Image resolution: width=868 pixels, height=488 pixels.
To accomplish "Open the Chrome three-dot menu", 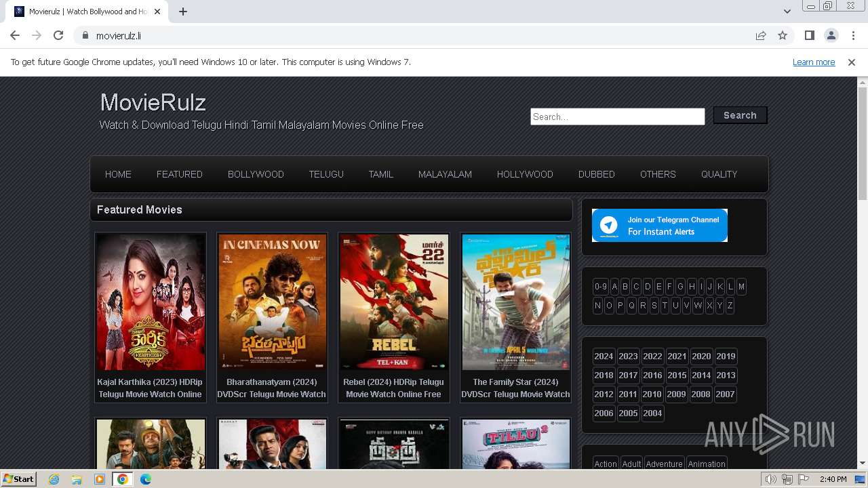I will tap(853, 35).
